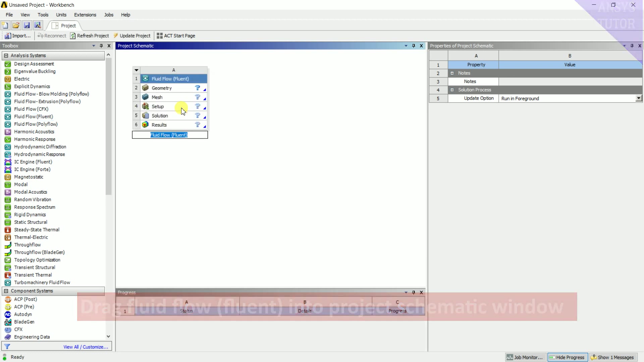Toggle pin on the Progress panel
644x362 pixels.
[414, 293]
